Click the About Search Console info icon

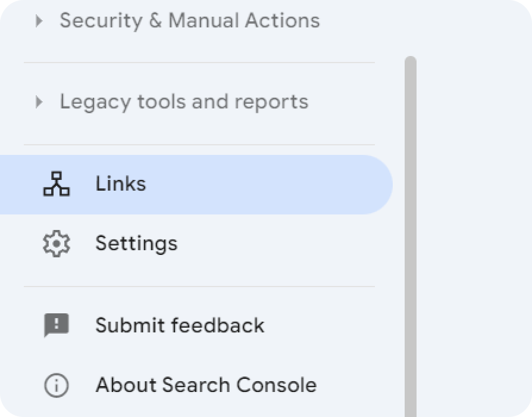[57, 385]
